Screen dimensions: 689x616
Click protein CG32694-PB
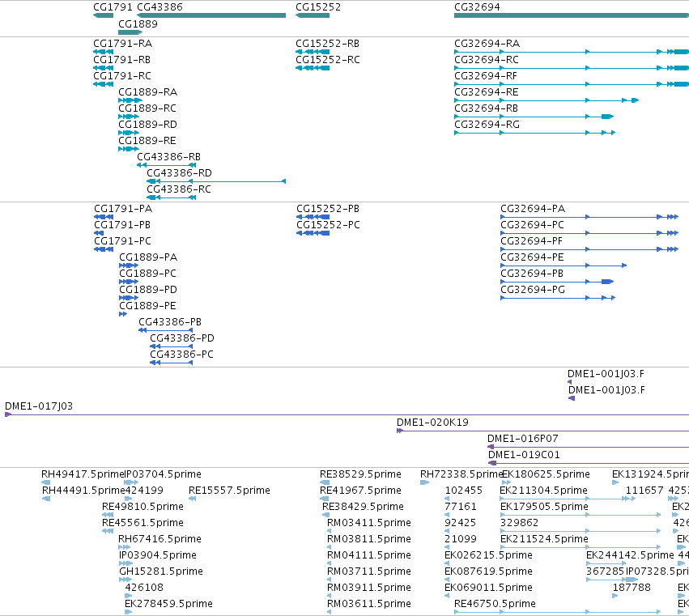point(532,274)
